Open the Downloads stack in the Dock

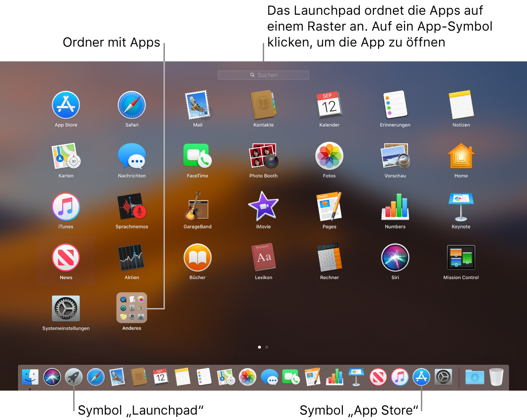point(474,377)
